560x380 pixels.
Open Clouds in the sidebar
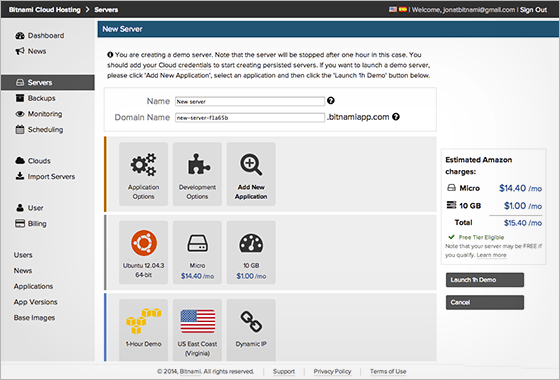(33, 161)
